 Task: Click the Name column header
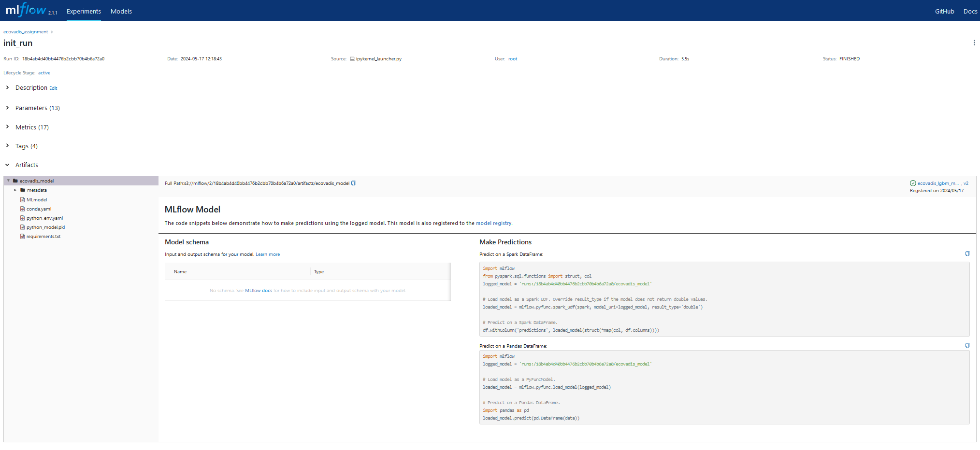[x=180, y=272]
